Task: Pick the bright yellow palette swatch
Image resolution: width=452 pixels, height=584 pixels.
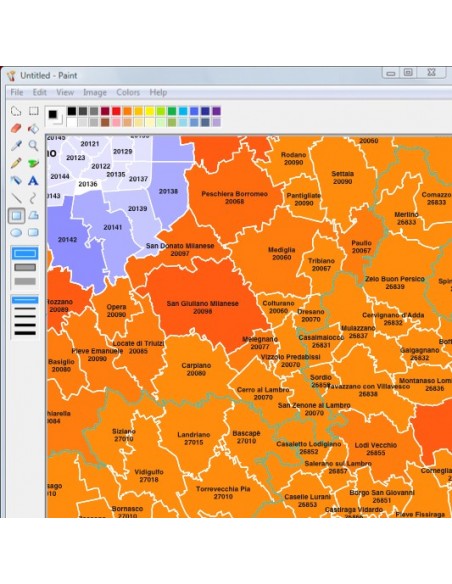Action: pyautogui.click(x=150, y=111)
